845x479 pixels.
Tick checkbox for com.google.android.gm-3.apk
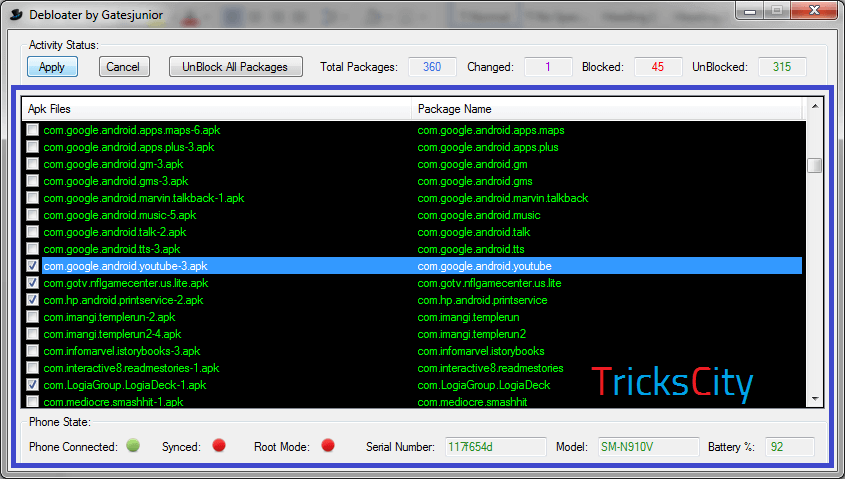point(33,164)
